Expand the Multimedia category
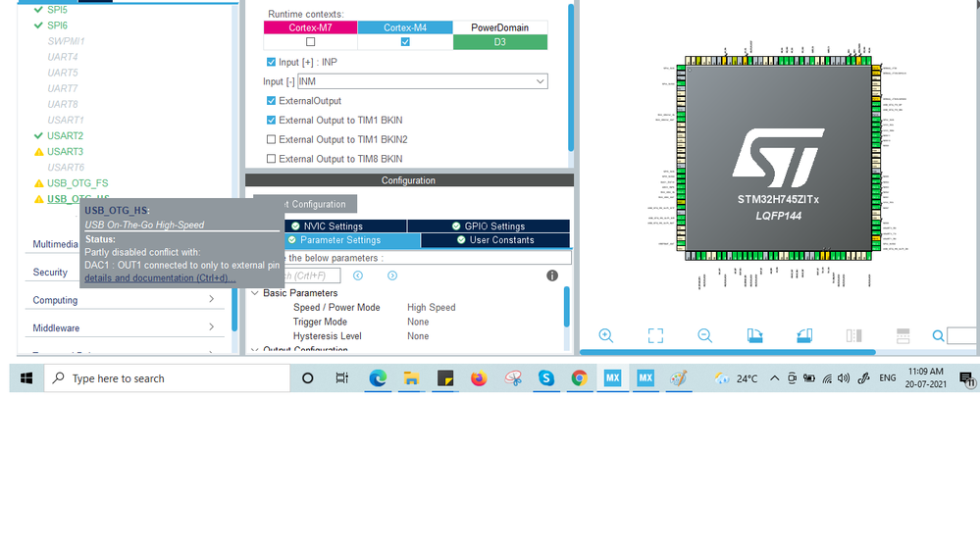Screen dimensions: 980x551 [x=55, y=244]
